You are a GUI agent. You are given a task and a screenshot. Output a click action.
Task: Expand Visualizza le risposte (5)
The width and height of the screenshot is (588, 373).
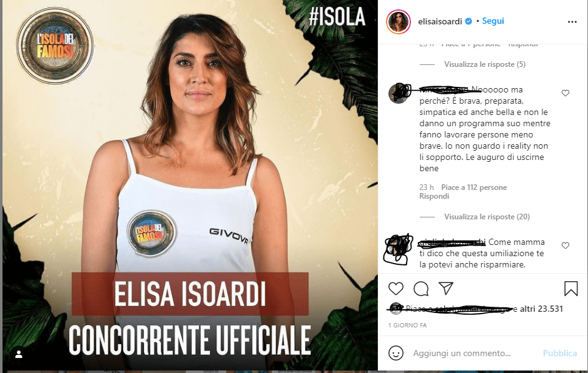click(x=485, y=64)
